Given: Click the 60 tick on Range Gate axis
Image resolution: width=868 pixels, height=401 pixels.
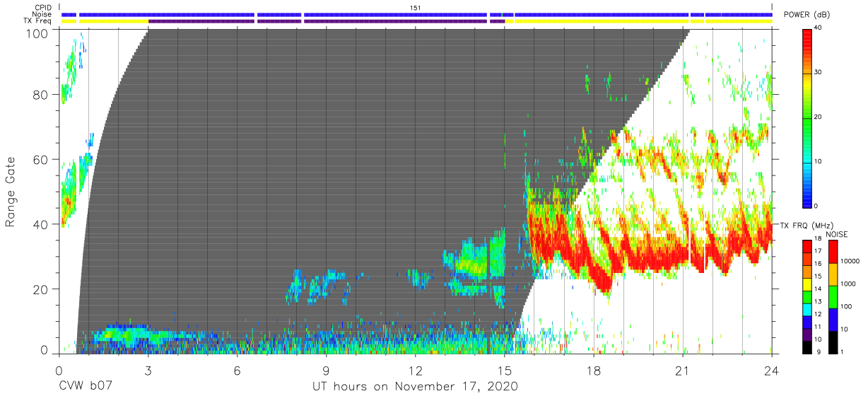Looking at the screenshot, I should (x=42, y=160).
